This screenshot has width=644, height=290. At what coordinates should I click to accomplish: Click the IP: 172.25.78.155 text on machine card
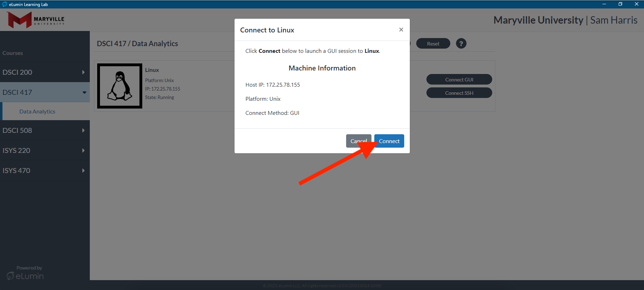click(163, 89)
